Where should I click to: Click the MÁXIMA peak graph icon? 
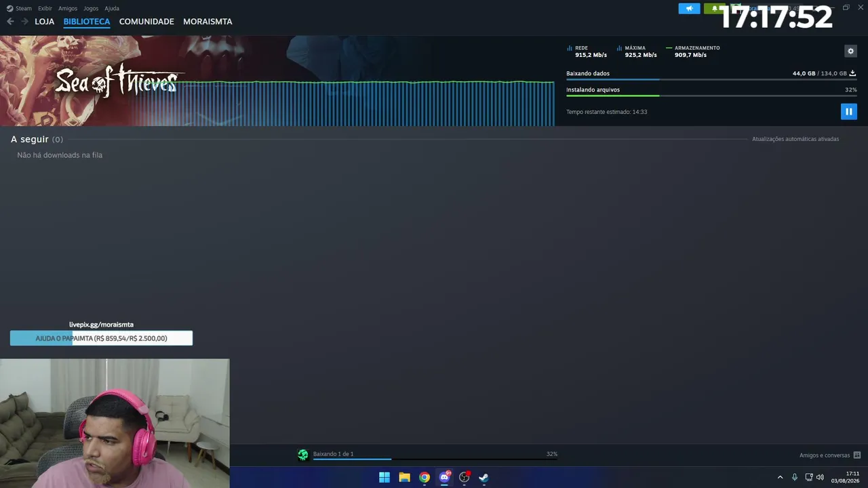tap(619, 48)
